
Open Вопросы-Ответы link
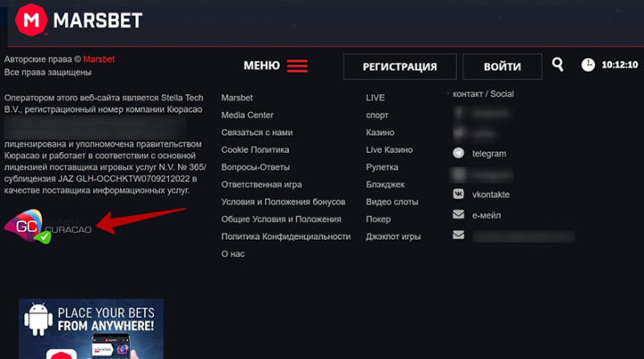(x=256, y=167)
